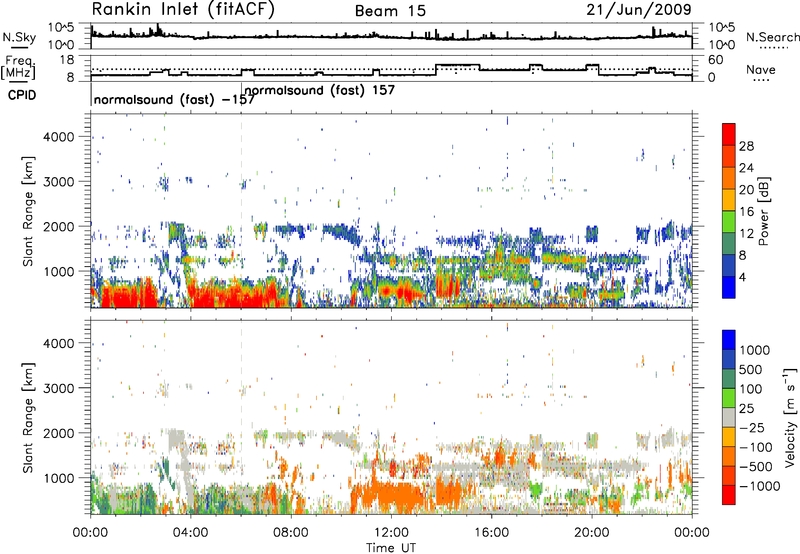Click the 'Time UT' axis label
The image size is (800, 554).
coord(391,548)
